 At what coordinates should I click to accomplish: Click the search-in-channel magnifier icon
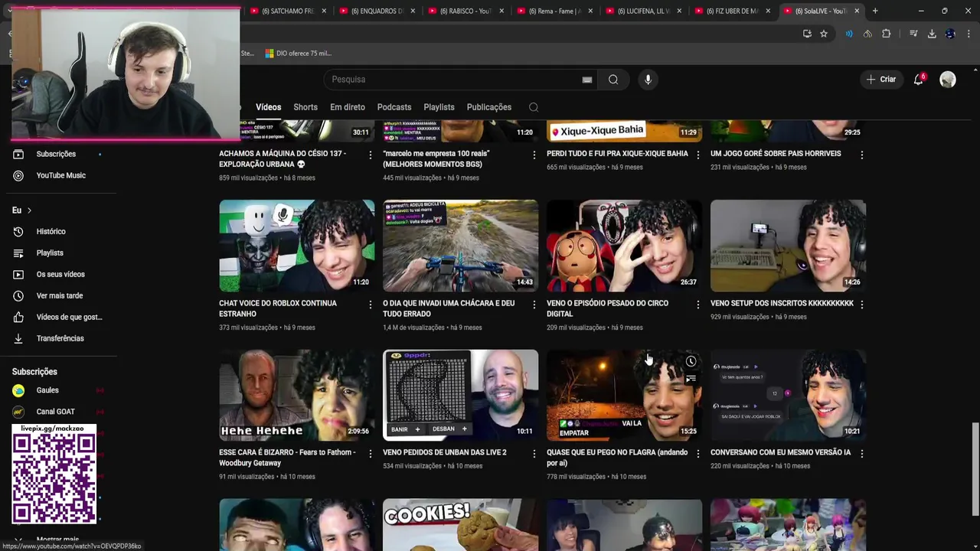[x=534, y=107]
